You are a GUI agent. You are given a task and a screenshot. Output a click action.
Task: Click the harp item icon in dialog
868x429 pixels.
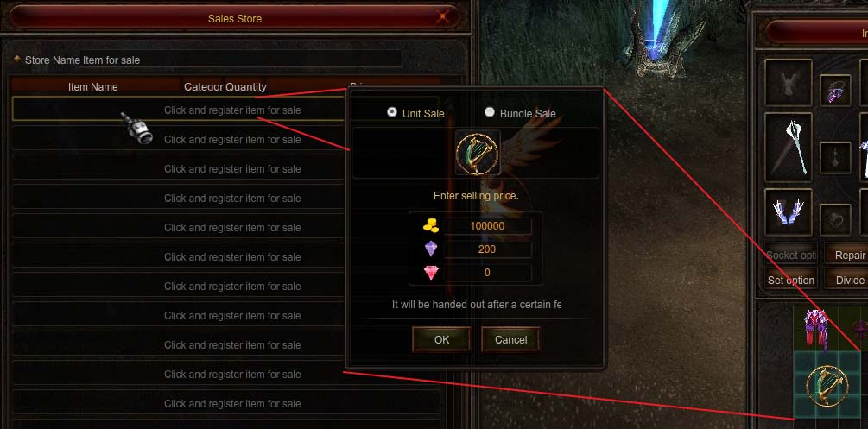click(x=477, y=152)
